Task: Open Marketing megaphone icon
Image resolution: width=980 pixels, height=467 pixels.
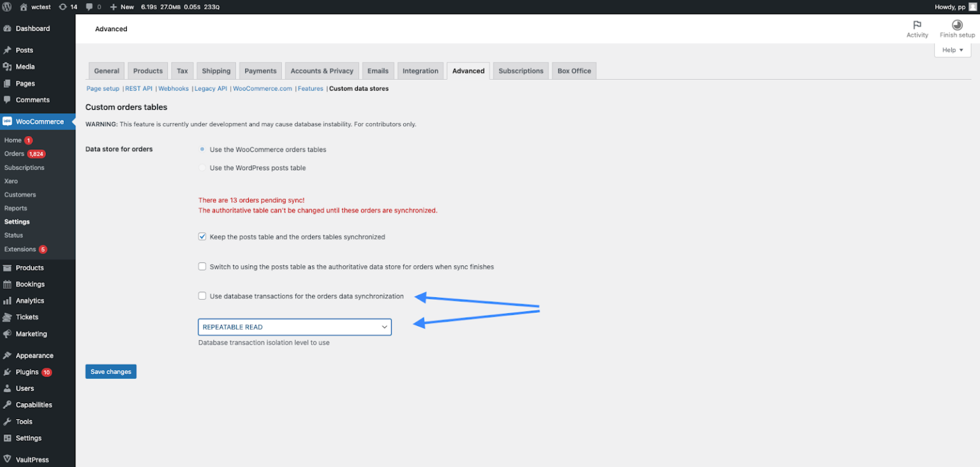Action: pos(7,334)
